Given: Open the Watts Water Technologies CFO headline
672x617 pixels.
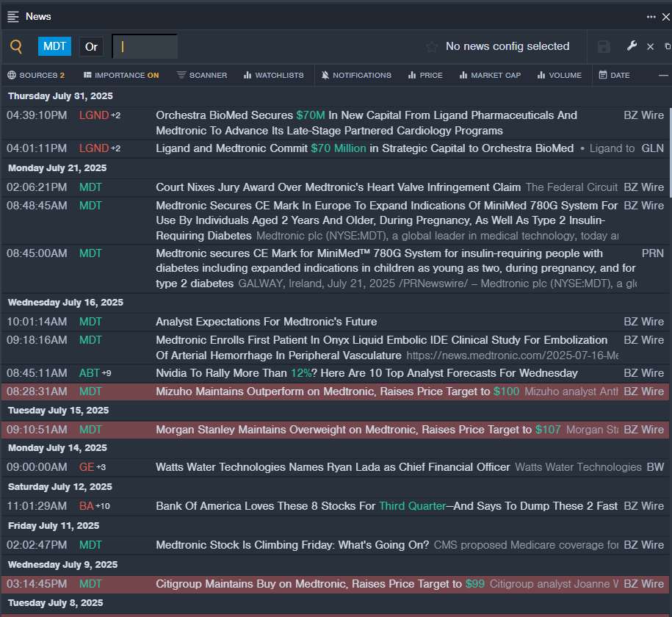Looking at the screenshot, I should tap(333, 467).
